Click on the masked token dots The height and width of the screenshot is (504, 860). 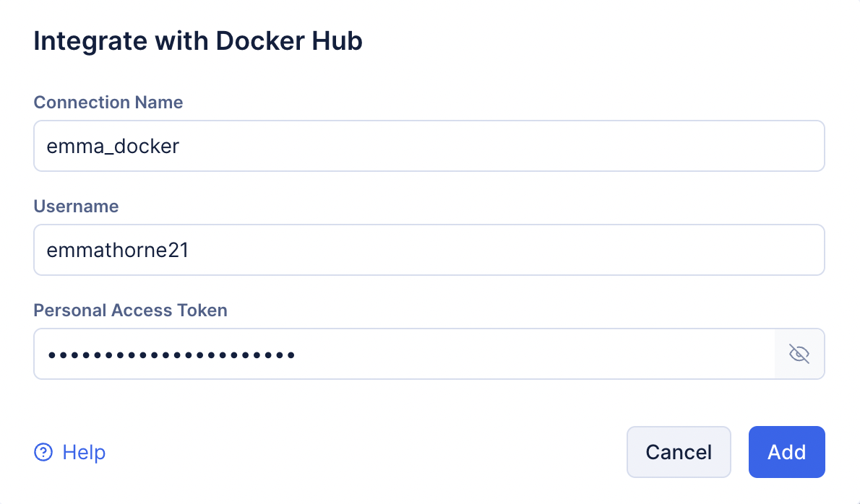(x=171, y=355)
